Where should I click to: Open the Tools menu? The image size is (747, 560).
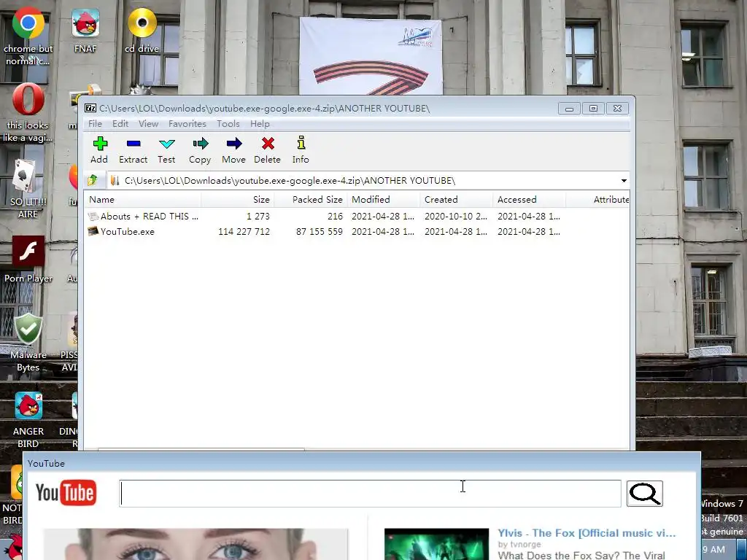[x=228, y=124]
